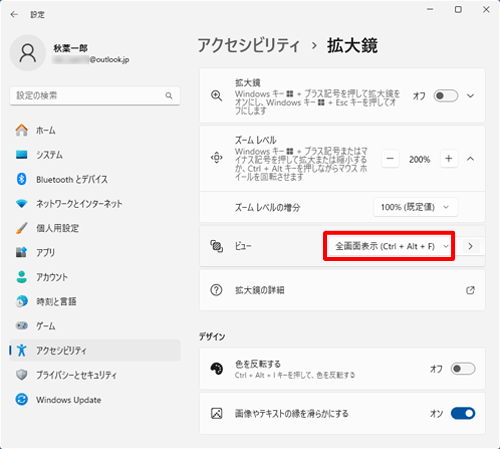Viewport: 500px width, 449px height.
Task: Click the 拡大鏡 page title
Action: [352, 45]
